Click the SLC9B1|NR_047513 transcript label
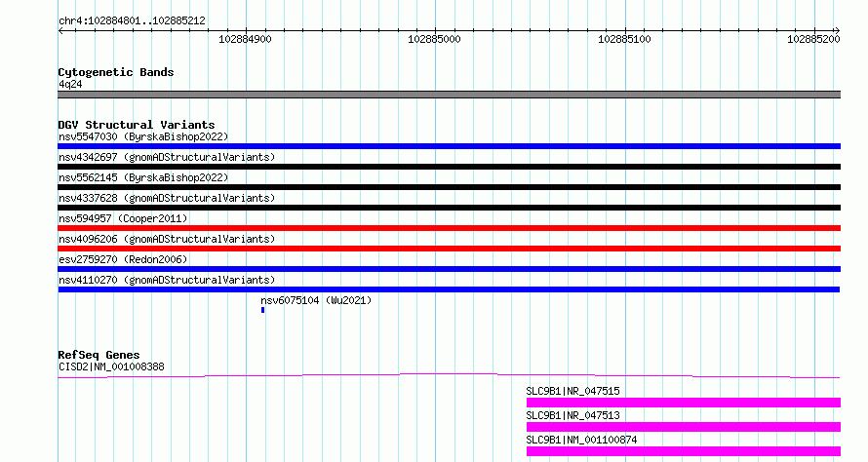 click(572, 415)
